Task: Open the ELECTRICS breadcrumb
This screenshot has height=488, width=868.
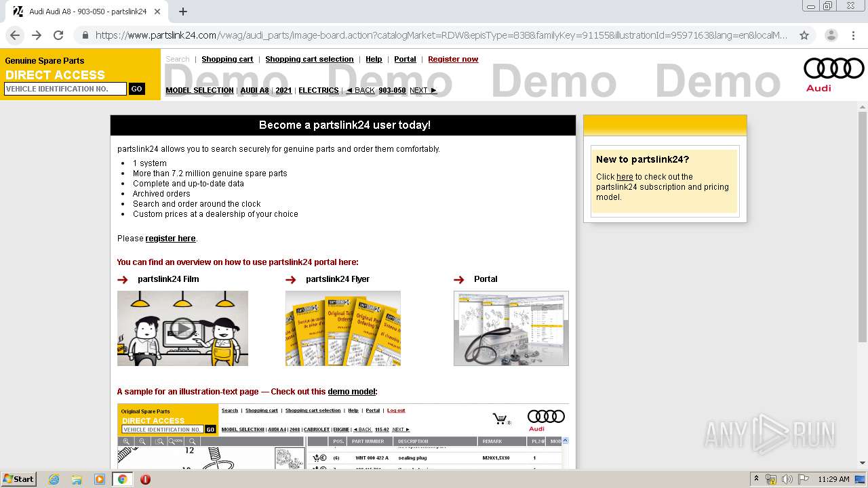Action: click(x=319, y=90)
